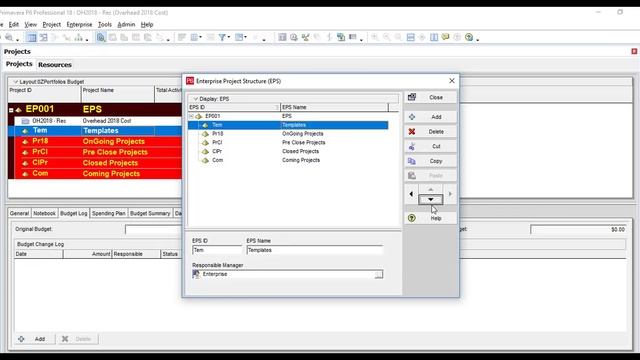Click the yellow speech bubble toolbar icon
Viewport: 640px width, 360px height.
tap(445, 38)
